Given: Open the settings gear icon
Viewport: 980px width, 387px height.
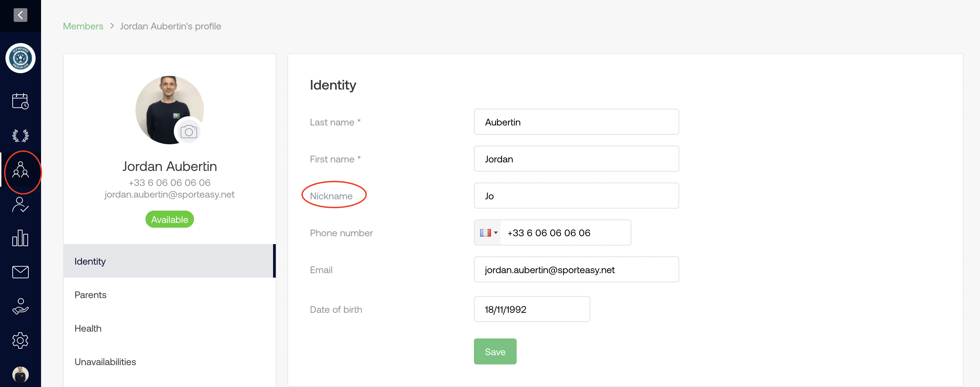Looking at the screenshot, I should pos(20,340).
